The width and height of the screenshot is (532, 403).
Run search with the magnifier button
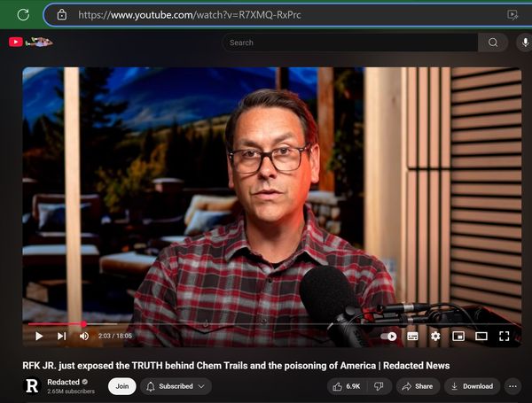pyautogui.click(x=493, y=43)
